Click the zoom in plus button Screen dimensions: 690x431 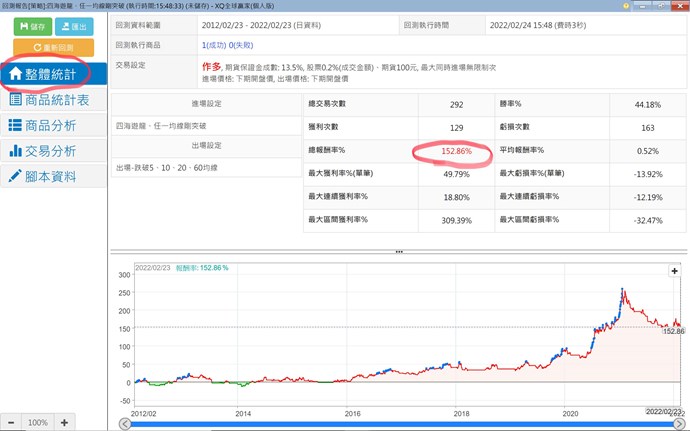click(x=64, y=422)
